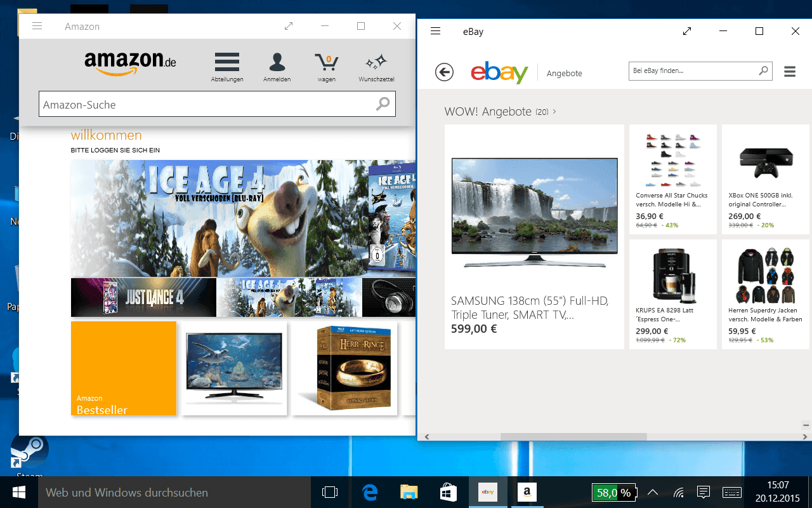Click 'willkommen' heading in Amazon
812x508 pixels.
coord(106,135)
